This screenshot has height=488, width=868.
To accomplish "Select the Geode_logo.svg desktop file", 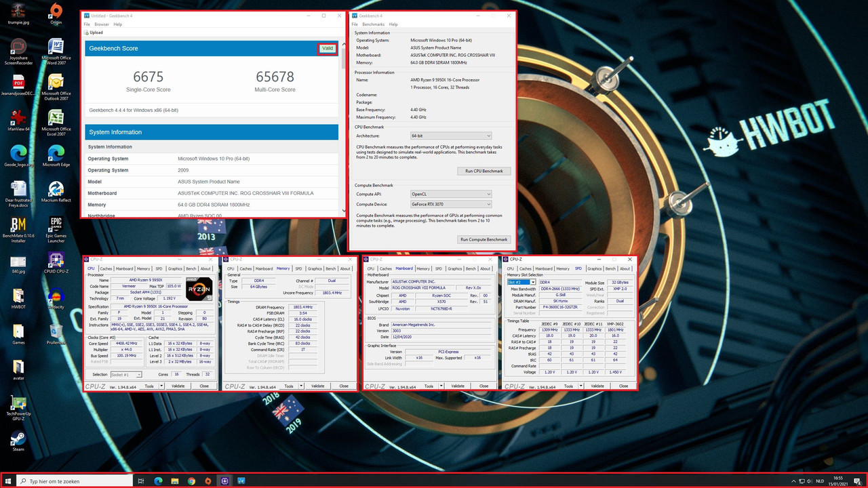I will point(18,155).
